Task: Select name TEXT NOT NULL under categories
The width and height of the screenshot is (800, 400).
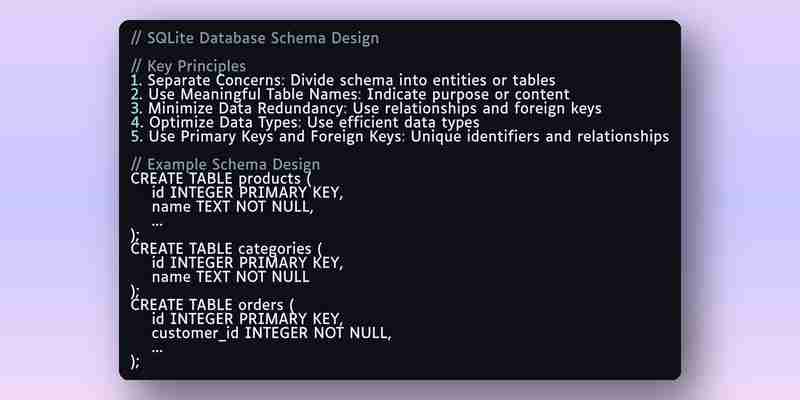Action: click(231, 277)
